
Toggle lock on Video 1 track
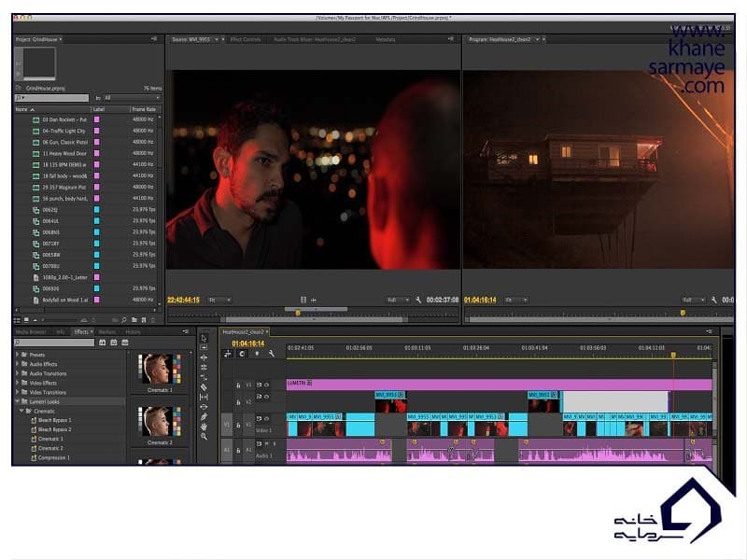(x=238, y=425)
